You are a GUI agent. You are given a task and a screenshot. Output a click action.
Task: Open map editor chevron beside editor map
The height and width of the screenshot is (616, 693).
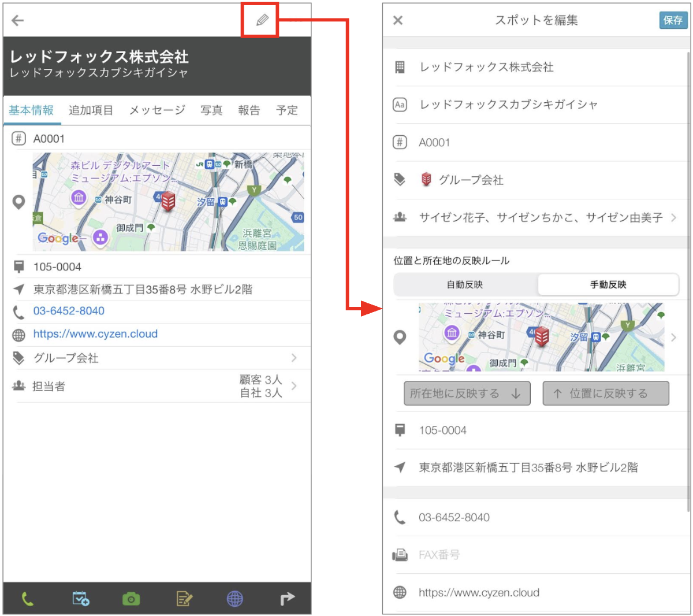(673, 337)
